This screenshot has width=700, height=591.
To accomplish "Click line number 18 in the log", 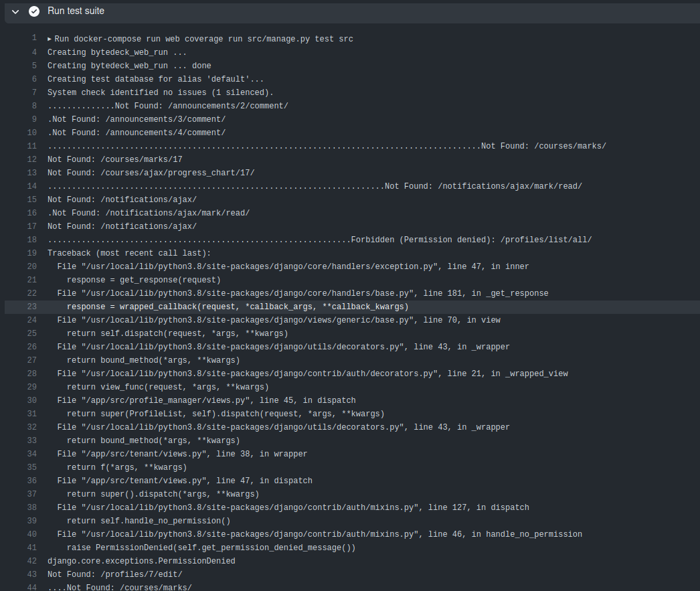I will click(32, 240).
